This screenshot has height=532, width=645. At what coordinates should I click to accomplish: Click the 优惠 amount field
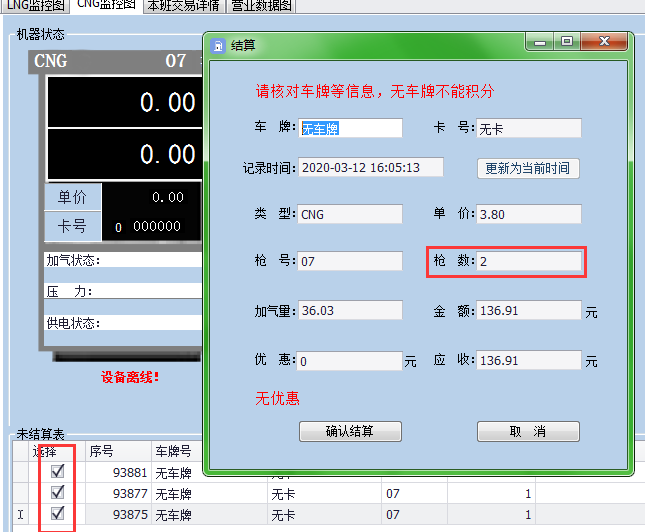350,360
